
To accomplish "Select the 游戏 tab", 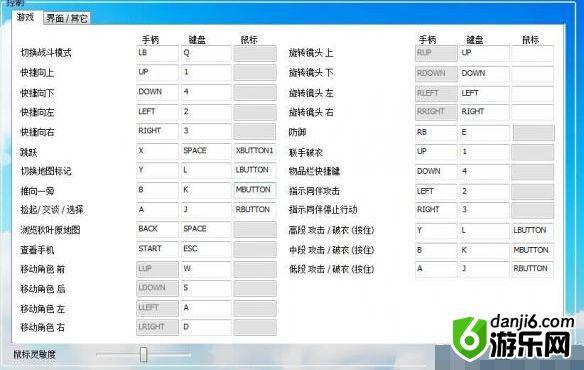I will coord(26,17).
